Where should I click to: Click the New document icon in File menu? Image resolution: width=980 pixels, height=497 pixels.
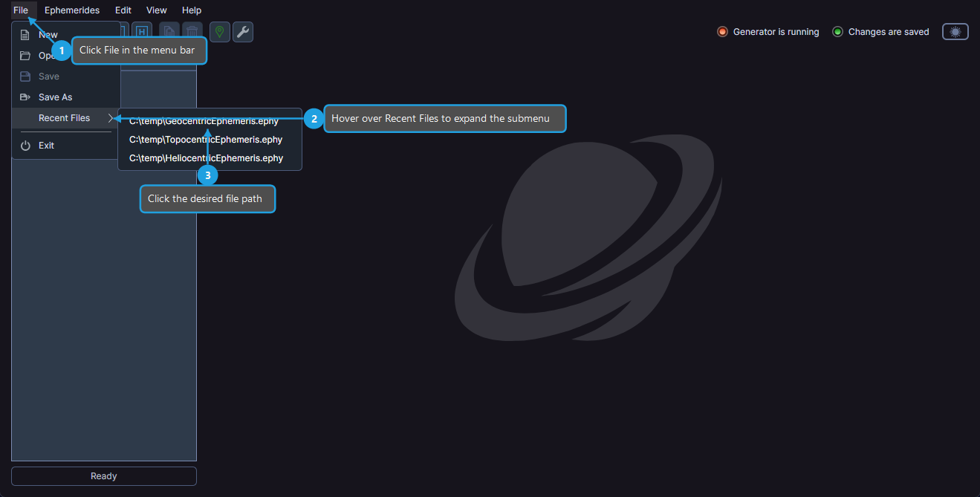tap(23, 34)
